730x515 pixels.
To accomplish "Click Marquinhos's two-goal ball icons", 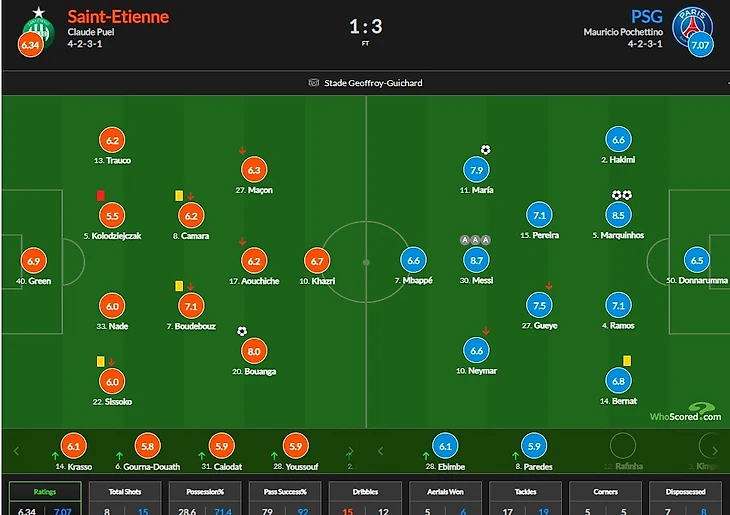I will [621, 195].
